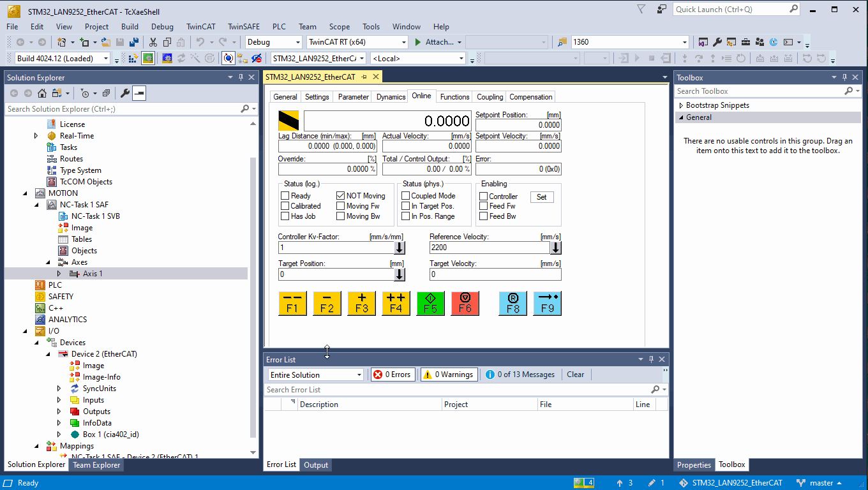Toggle the NOT Moving checkbox
The width and height of the screenshot is (868, 490).
pyautogui.click(x=340, y=196)
